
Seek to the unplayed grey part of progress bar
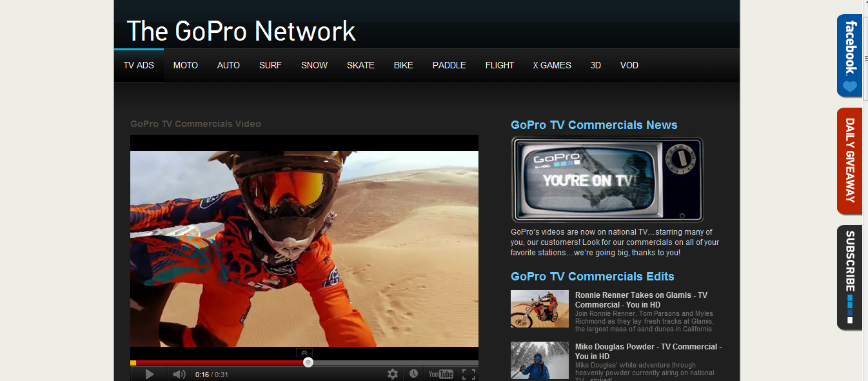coord(395,363)
